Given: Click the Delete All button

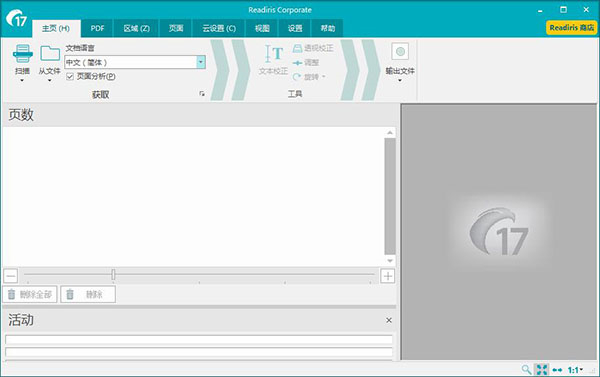Looking at the screenshot, I should click(x=30, y=294).
